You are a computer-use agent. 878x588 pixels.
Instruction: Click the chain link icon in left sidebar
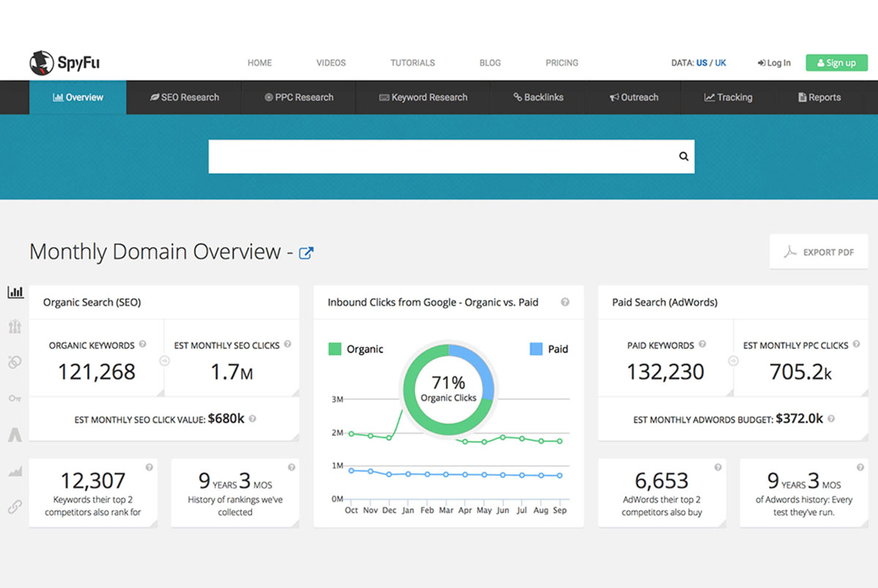(x=15, y=506)
